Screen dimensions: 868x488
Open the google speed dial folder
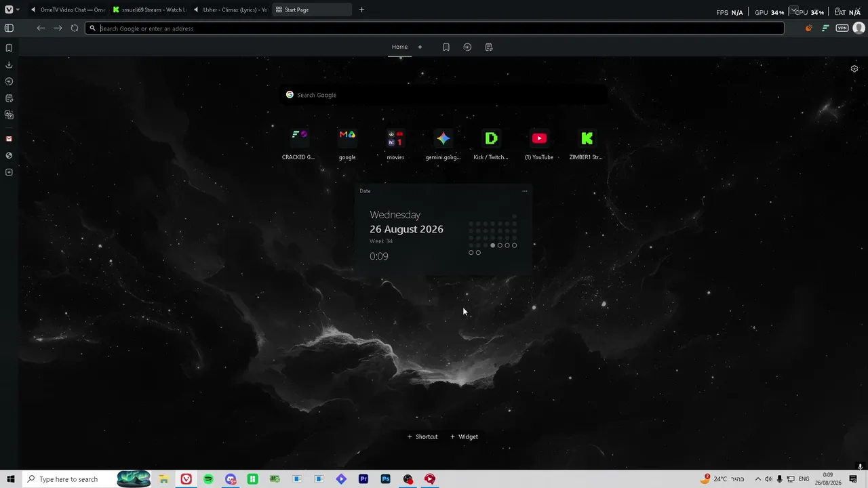coord(347,144)
